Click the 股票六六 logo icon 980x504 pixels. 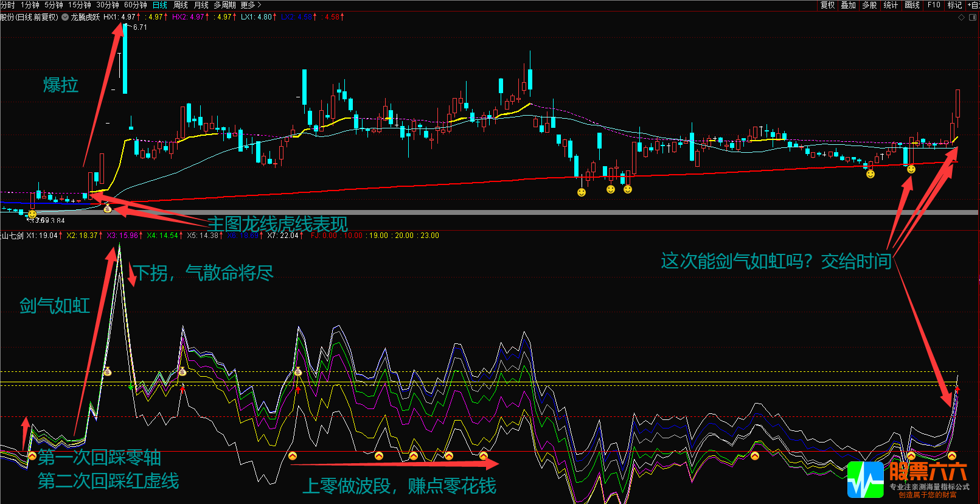tap(865, 480)
